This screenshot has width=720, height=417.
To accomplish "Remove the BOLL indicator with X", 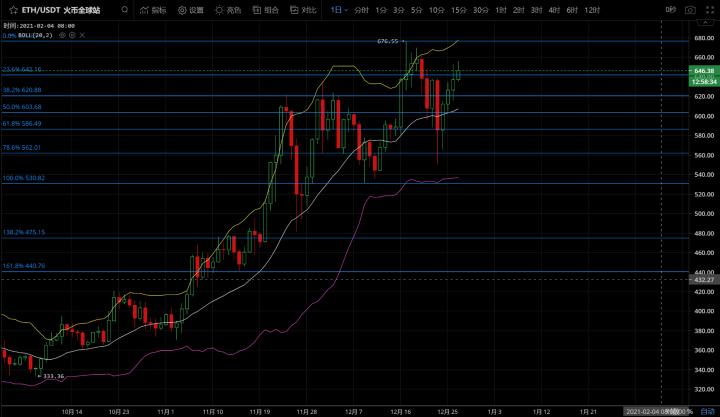I will pos(82,35).
